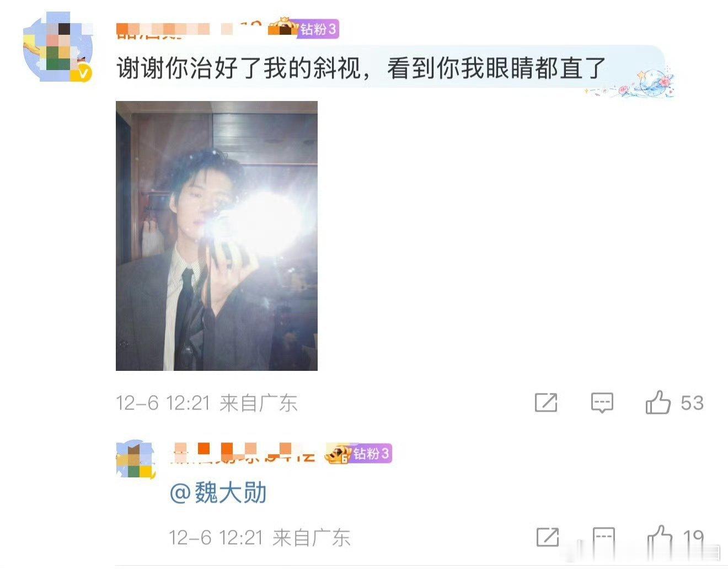Tap the comment text 谢谢你治好了我的斜视

pyautogui.click(x=239, y=68)
